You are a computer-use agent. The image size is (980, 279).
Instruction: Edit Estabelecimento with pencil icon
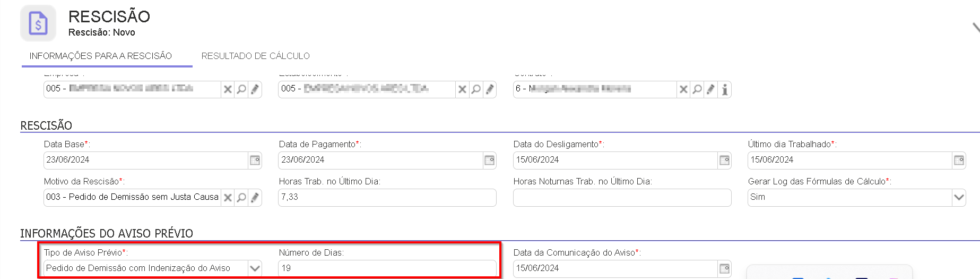tap(490, 89)
